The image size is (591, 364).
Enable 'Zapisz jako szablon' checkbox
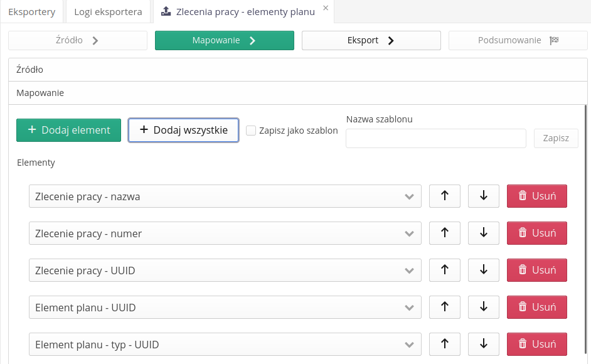tap(251, 131)
